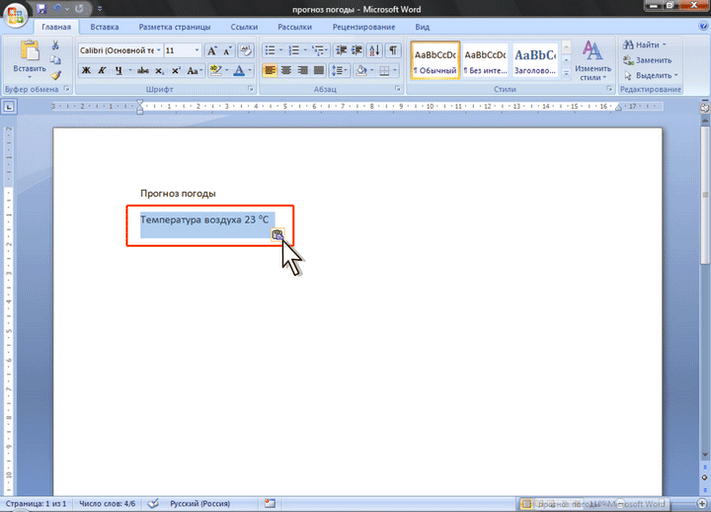Toggle the ruler with the button above the scrollbar

coord(705,108)
